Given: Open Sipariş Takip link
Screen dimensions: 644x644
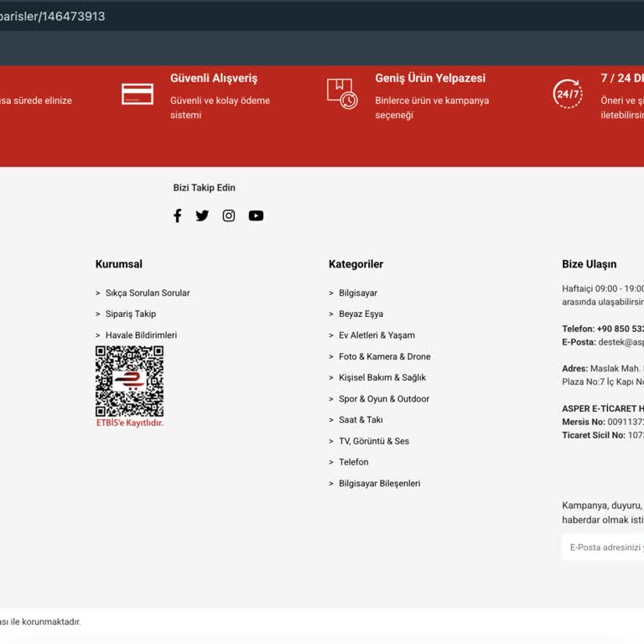Looking at the screenshot, I should coord(131,314).
